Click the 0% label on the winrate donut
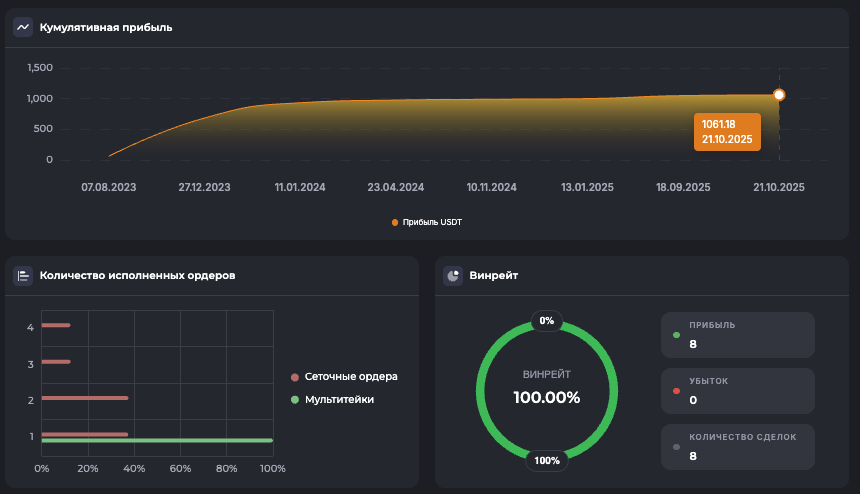This screenshot has height=494, width=860. click(x=547, y=321)
